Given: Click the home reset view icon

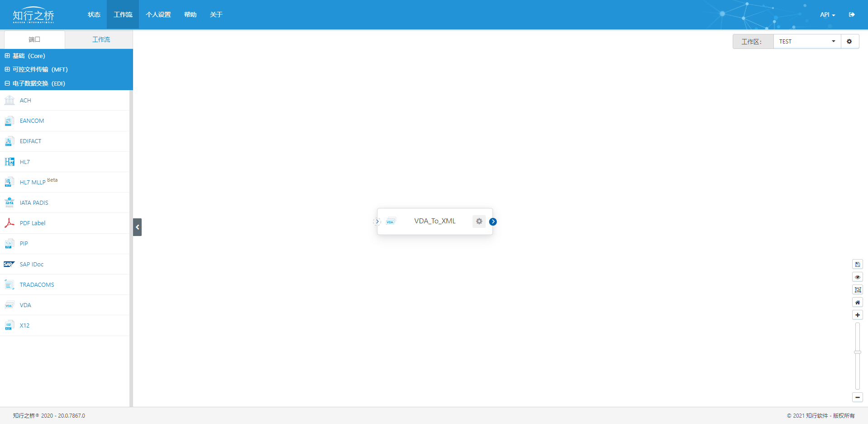Looking at the screenshot, I should coord(858,302).
